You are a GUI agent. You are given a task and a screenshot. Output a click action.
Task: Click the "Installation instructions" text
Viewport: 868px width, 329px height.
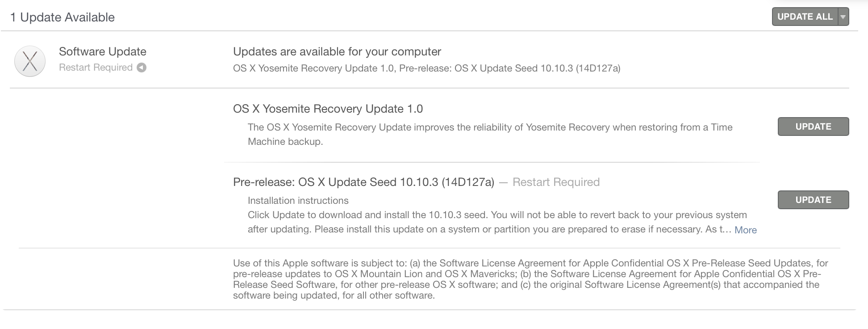point(298,201)
